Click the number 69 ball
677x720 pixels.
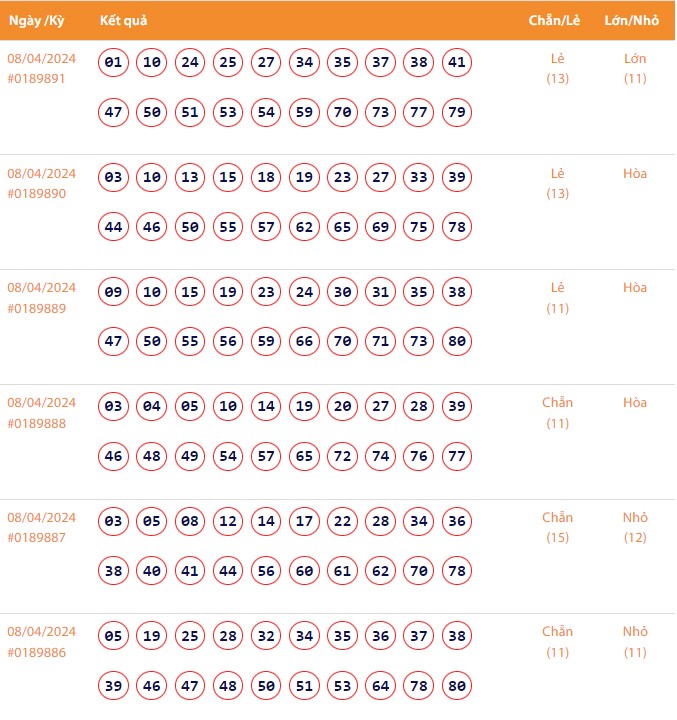[380, 227]
